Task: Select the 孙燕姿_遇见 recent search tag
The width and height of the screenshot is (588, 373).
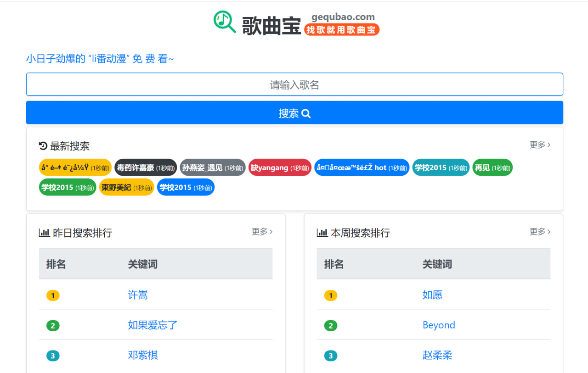Action: pos(212,167)
